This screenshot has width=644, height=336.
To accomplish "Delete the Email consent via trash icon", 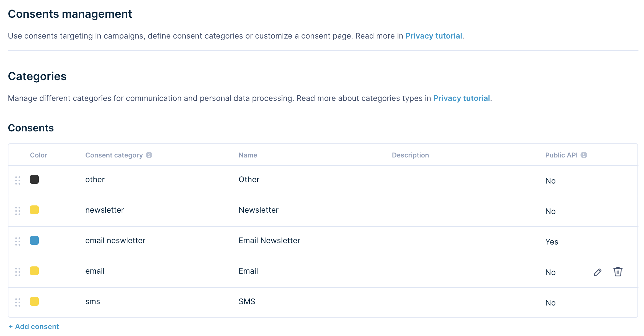I will pos(618,272).
